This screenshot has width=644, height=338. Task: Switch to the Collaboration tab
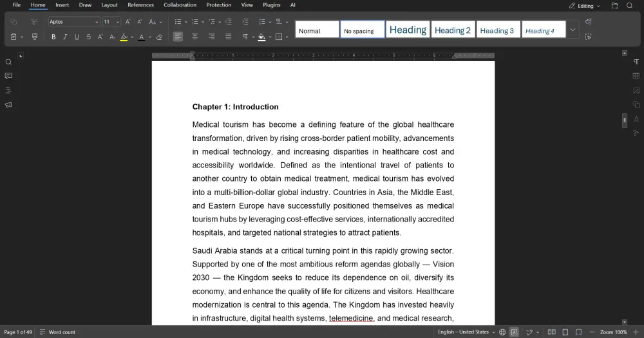[180, 5]
